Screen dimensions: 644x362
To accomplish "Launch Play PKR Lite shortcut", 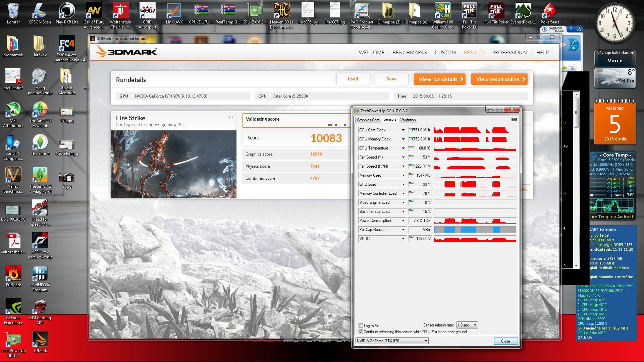I will [67, 13].
